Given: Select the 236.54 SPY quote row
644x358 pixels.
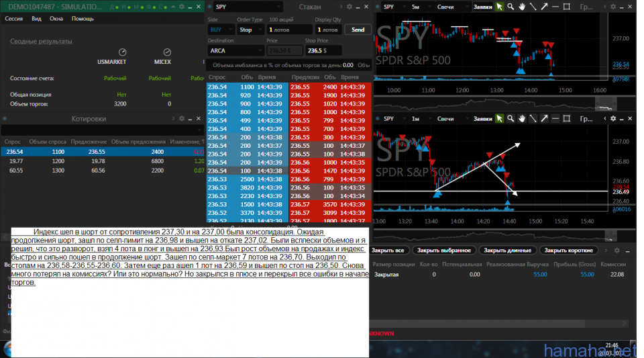Looking at the screenshot, I should (x=102, y=152).
